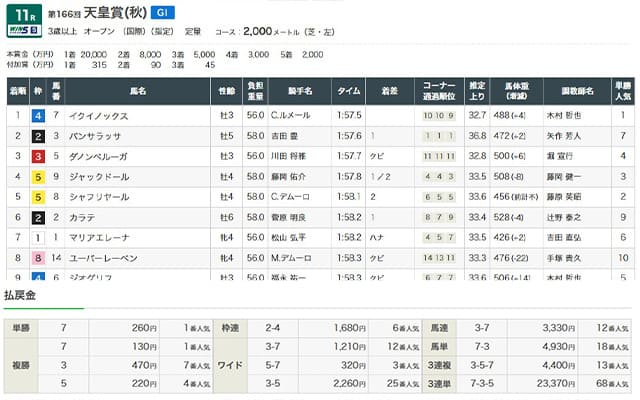This screenshot has height=400, width=640.
Task: Click trainer 辻野 泰之
Action: (564, 218)
